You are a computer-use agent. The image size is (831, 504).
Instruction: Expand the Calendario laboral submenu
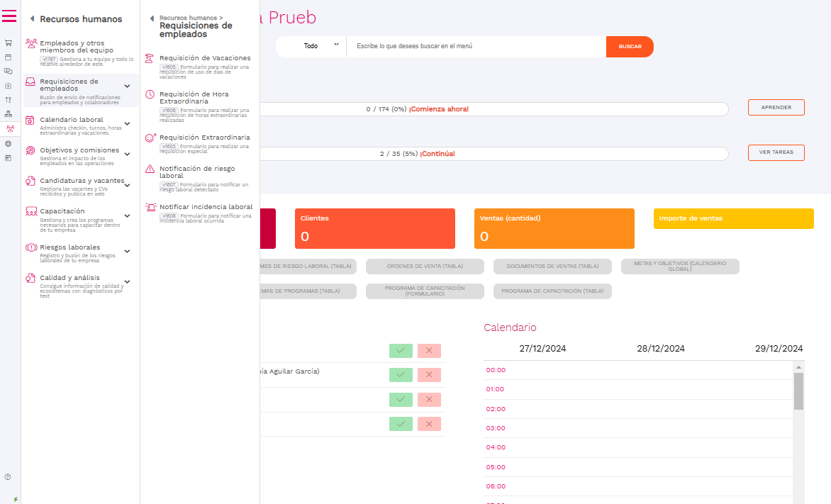[127, 124]
